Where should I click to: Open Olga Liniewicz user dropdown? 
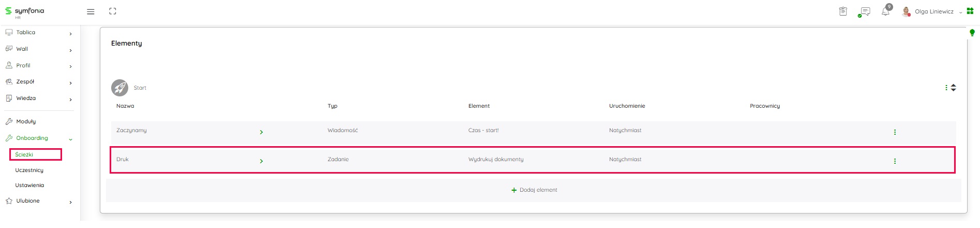click(x=934, y=11)
